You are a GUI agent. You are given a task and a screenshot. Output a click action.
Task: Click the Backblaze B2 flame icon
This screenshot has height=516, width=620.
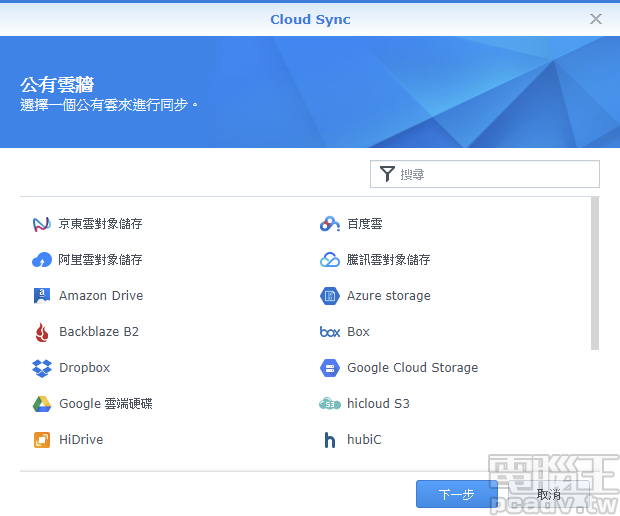(42, 332)
